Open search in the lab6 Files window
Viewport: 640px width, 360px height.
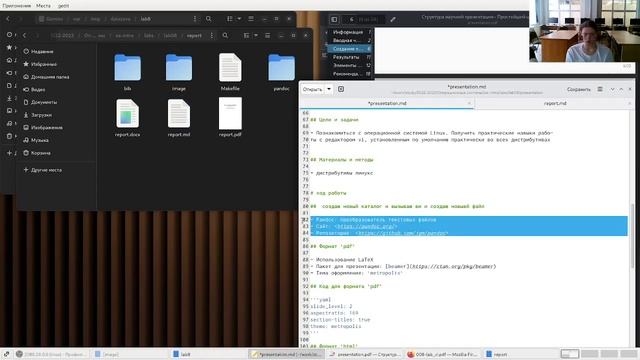209,19
